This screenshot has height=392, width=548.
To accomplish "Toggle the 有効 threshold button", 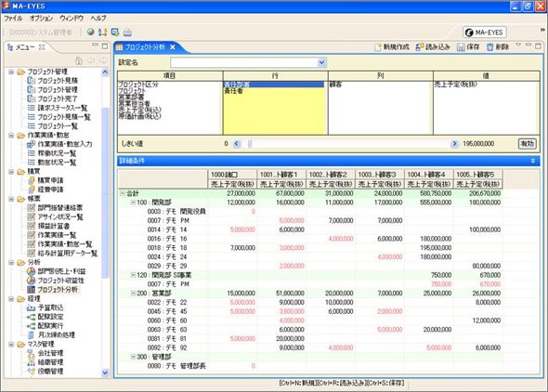I will (527, 144).
